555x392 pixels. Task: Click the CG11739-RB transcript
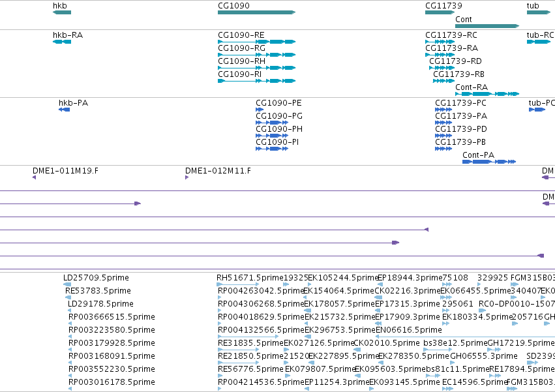[x=444, y=81]
